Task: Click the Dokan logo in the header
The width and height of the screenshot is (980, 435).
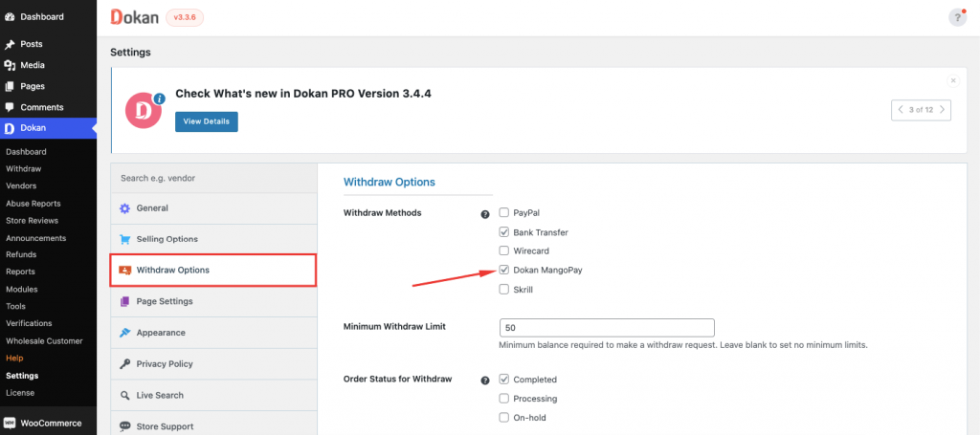Action: pyautogui.click(x=134, y=17)
